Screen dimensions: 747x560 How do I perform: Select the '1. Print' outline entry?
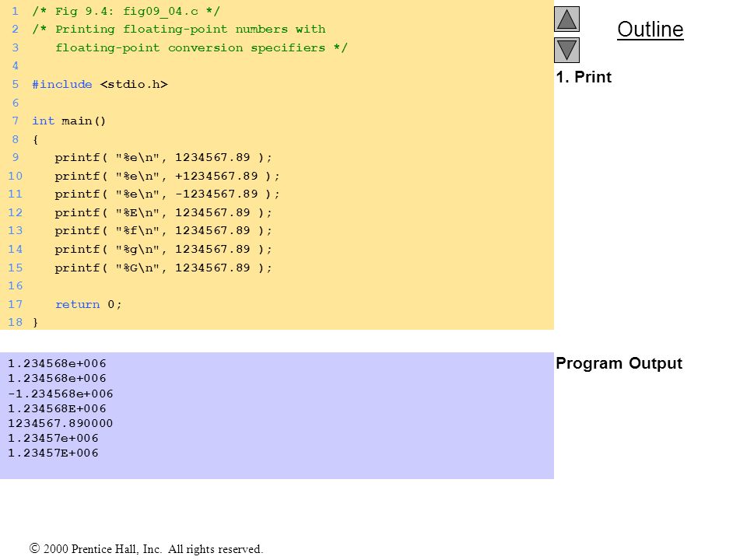[584, 77]
